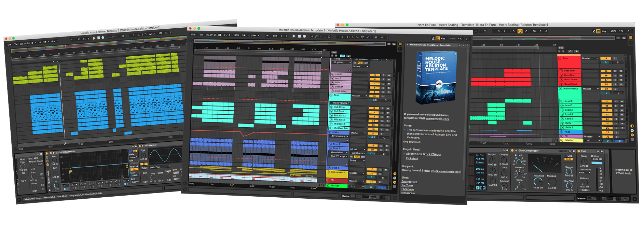Activate draw mode pencil in Template 1
Viewport: 644px width, 240px height.
pos(433,38)
